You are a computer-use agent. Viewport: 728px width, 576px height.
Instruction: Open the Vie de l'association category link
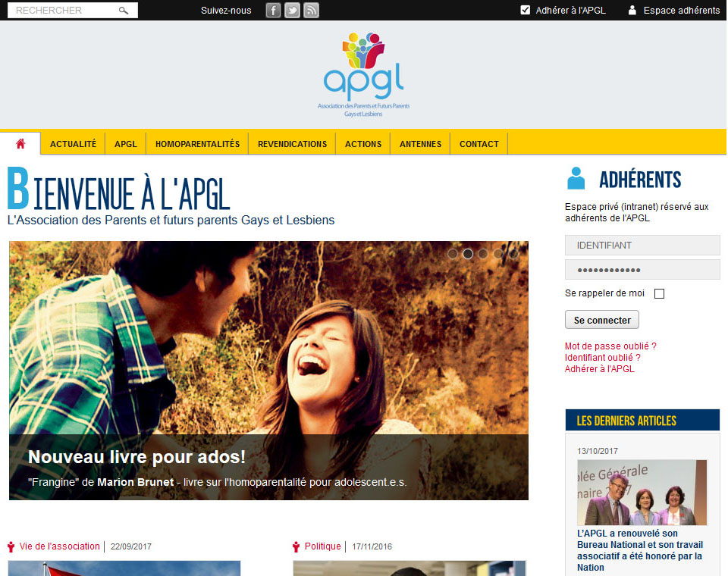(59, 546)
